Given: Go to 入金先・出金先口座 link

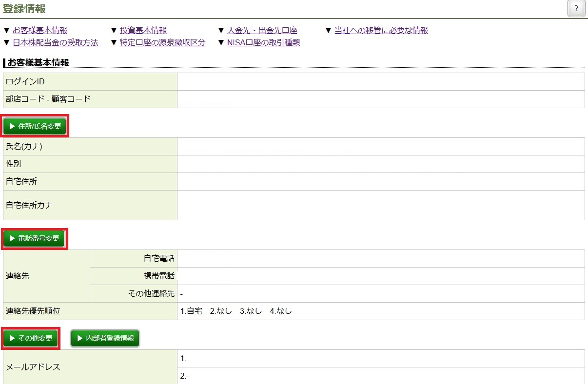Looking at the screenshot, I should point(262,30).
